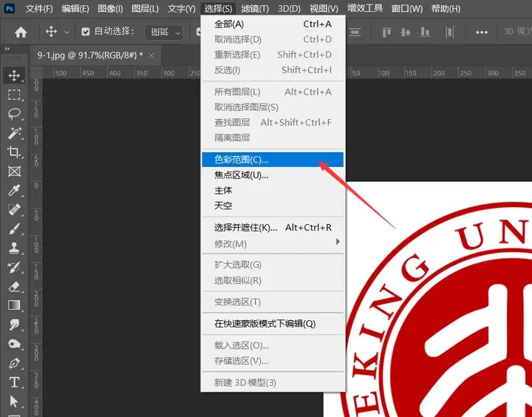Screen dimensions: 532x417
Task: Toggle the 自动选择 checkbox
Action: click(86, 32)
